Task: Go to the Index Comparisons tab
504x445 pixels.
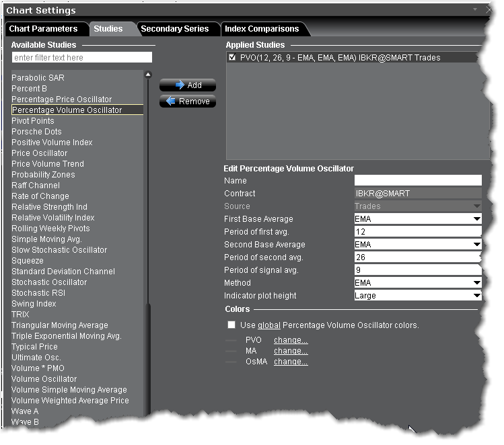Action: pos(262,29)
